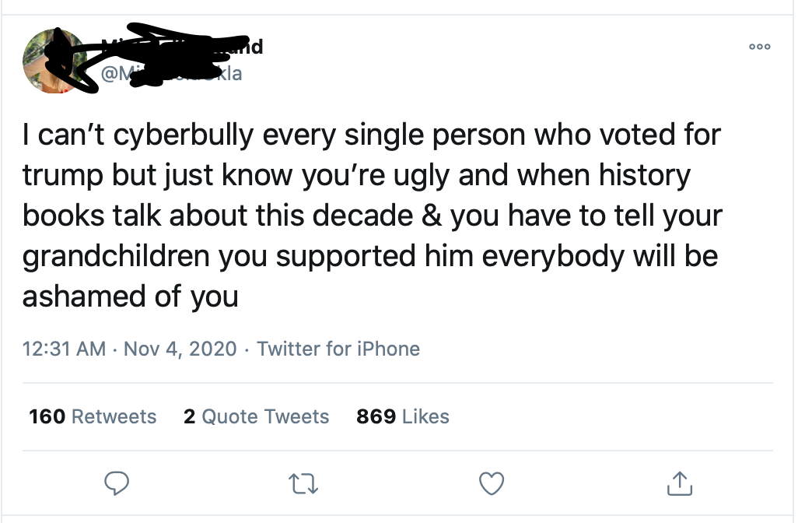
Task: Open the share upload icon
Action: [x=680, y=483]
